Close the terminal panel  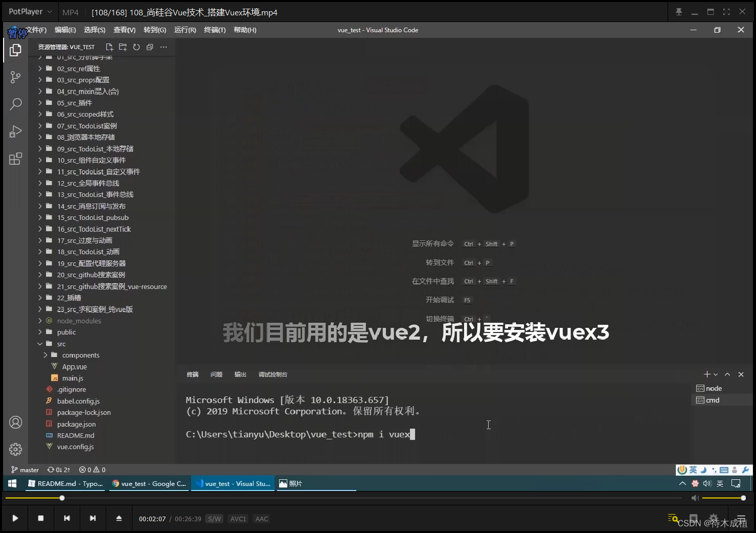pos(741,374)
